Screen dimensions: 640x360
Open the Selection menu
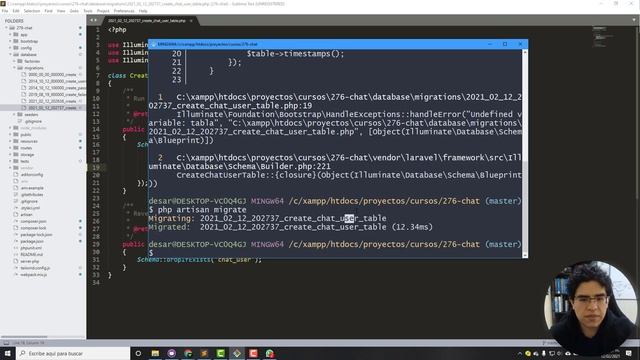coord(32,11)
